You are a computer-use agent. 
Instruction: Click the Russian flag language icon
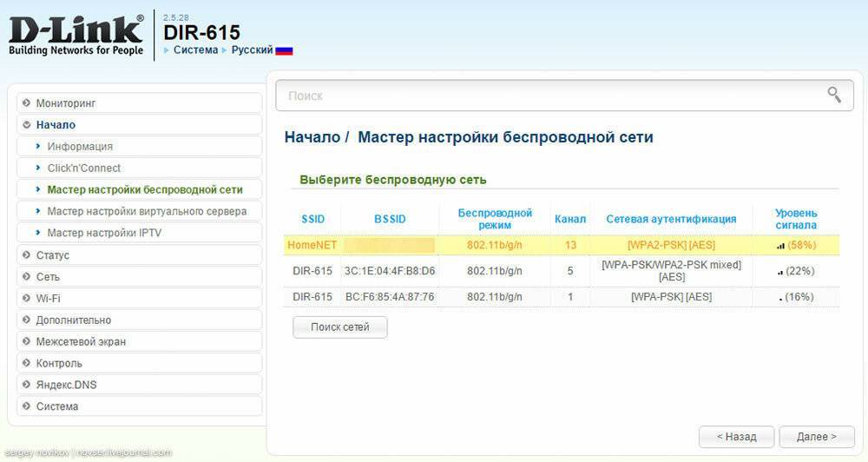tap(284, 50)
